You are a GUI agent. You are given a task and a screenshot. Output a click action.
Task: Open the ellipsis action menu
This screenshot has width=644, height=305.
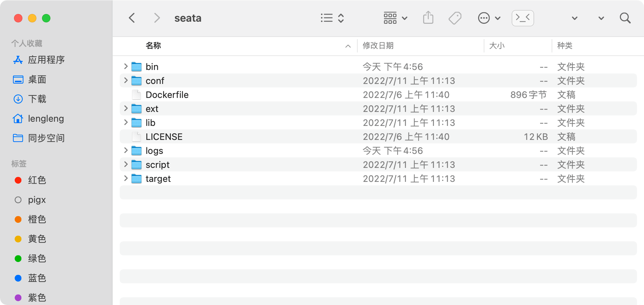[x=489, y=18]
